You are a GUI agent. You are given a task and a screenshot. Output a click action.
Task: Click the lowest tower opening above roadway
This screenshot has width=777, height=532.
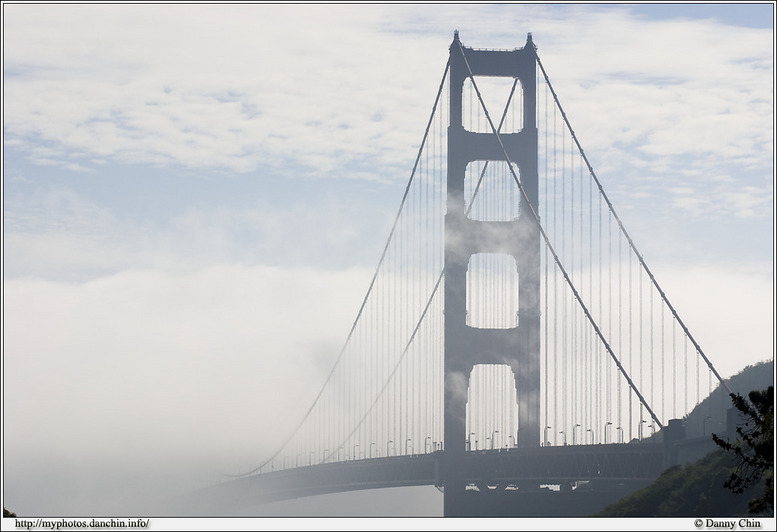click(x=492, y=405)
